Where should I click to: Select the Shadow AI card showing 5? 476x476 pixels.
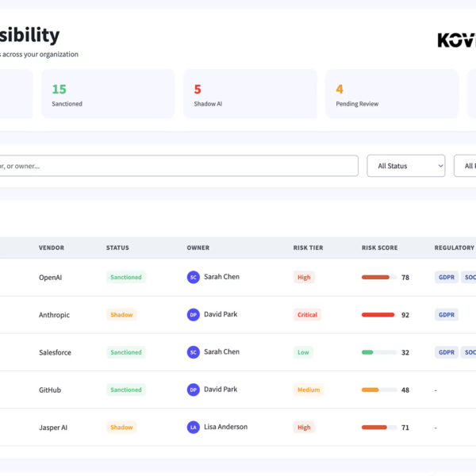250,94
